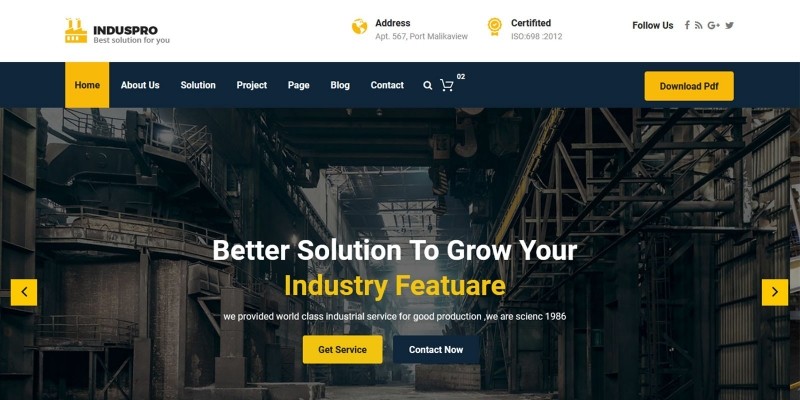Click the yellow Get Service button

pyautogui.click(x=342, y=349)
